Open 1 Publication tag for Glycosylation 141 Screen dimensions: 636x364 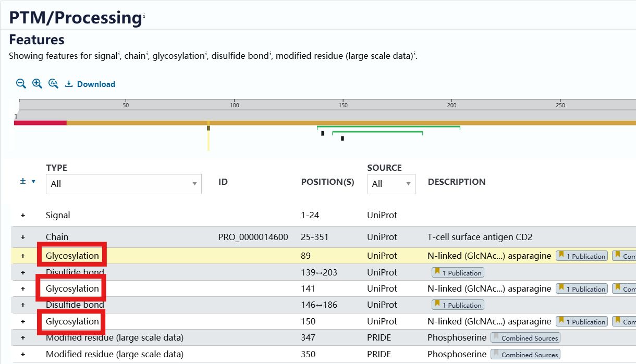(x=581, y=289)
